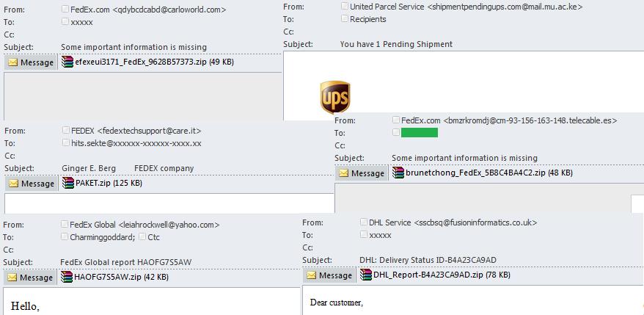Open efexeui3171_FedEx_9628B57373.zip attachment

click(x=147, y=62)
